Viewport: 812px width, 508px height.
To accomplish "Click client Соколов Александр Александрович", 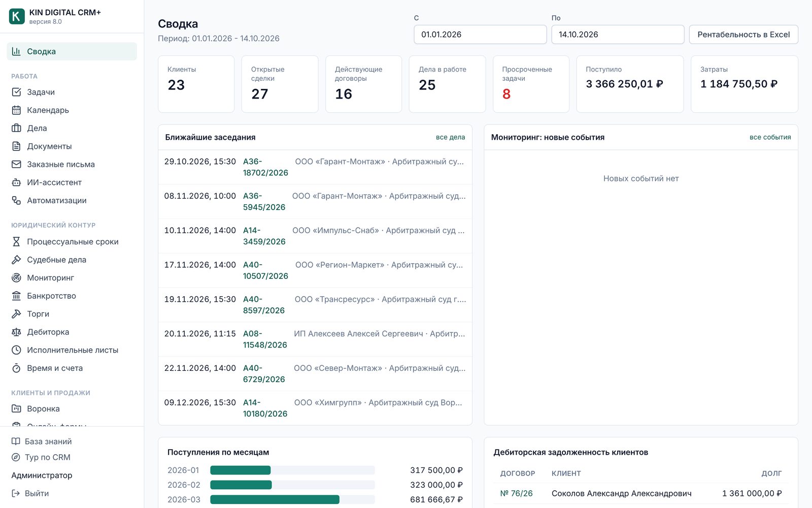I will [x=621, y=493].
